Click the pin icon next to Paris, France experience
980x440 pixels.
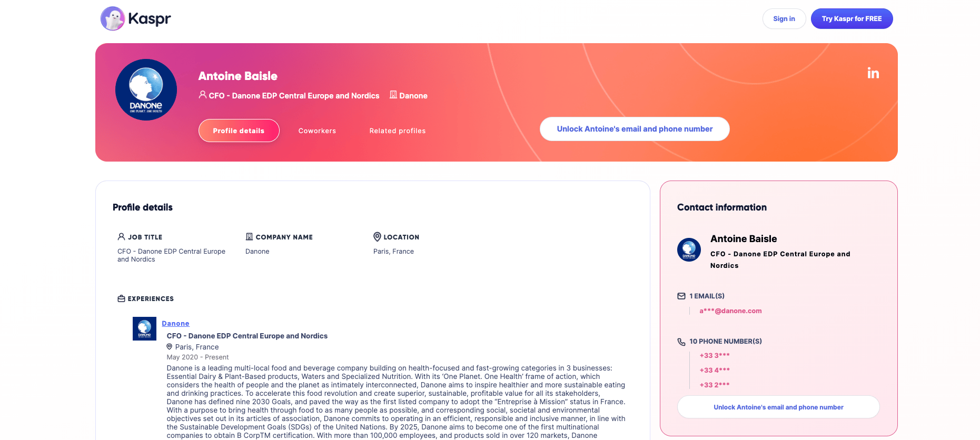(x=170, y=347)
